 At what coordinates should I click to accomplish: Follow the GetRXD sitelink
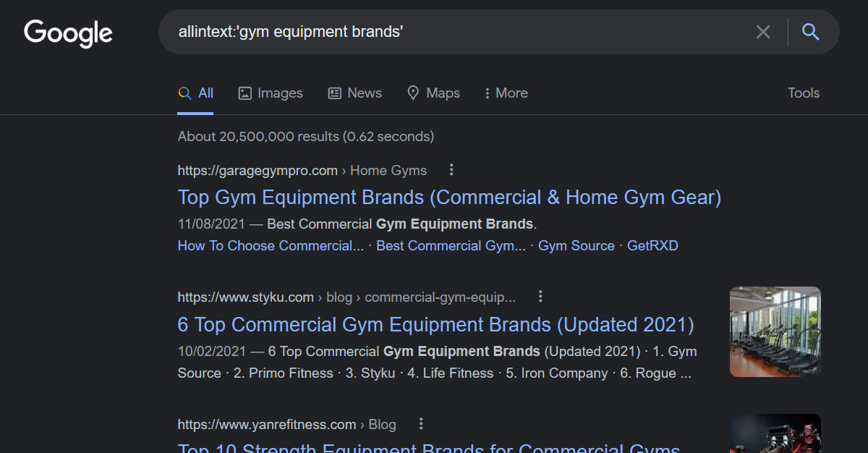(x=652, y=246)
